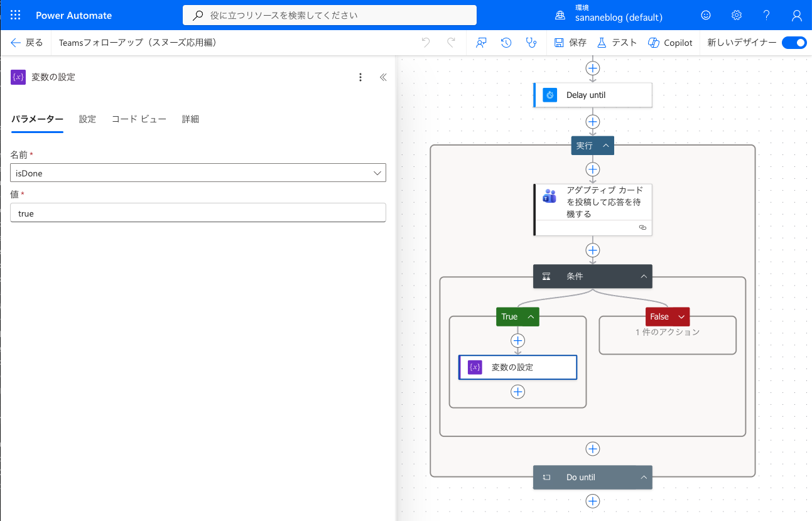812x521 pixels.
Task: Open the account profile icon
Action: click(x=797, y=15)
